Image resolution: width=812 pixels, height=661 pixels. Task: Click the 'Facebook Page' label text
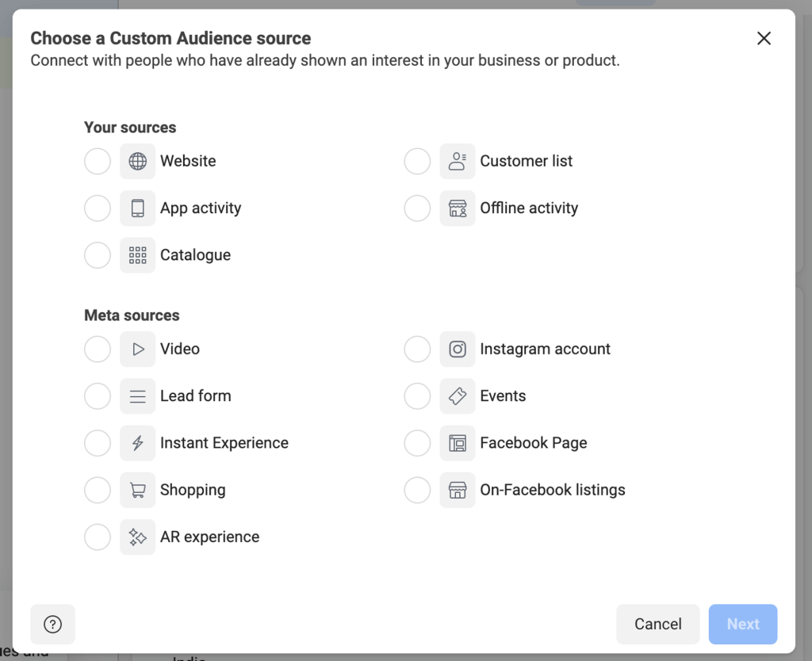(534, 443)
